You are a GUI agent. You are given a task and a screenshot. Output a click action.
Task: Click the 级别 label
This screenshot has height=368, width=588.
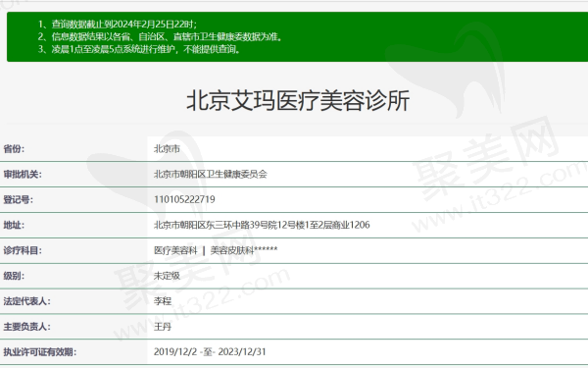click(x=14, y=276)
